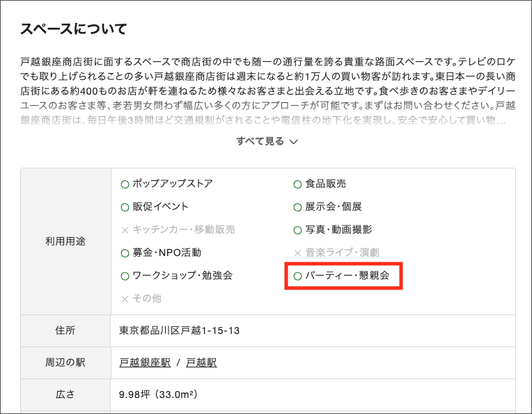This screenshot has width=532, height=414.
Task: Click the circle icon beside 展示会・個展
Action: tap(298, 207)
